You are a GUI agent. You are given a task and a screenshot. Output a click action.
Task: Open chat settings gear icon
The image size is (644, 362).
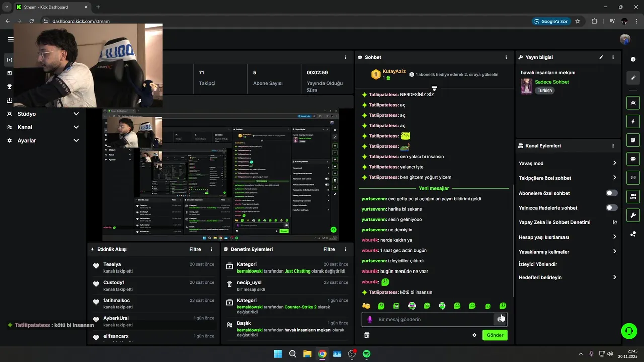point(474,335)
